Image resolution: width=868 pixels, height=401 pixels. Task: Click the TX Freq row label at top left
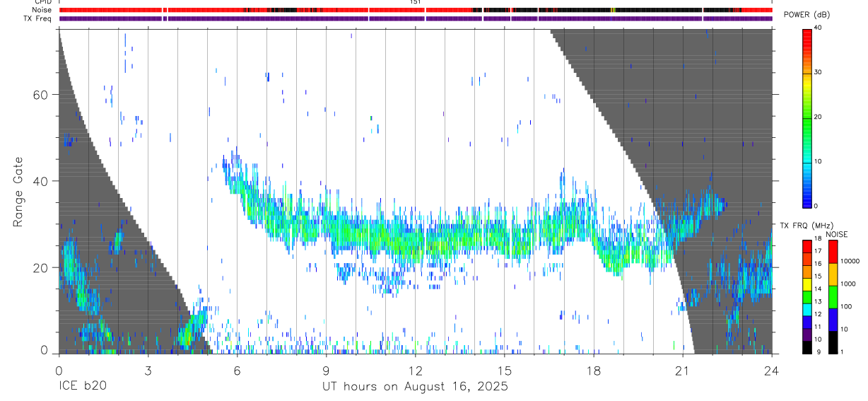tap(37, 18)
